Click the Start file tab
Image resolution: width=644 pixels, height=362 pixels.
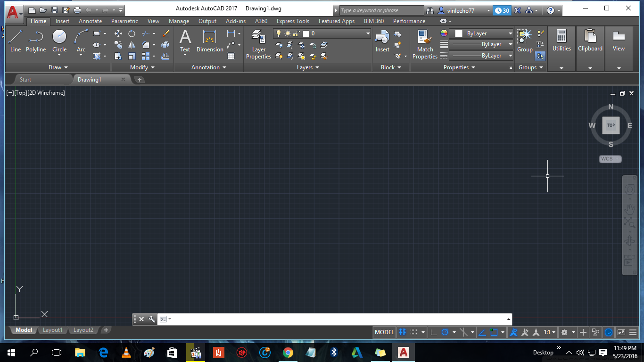[25, 80]
